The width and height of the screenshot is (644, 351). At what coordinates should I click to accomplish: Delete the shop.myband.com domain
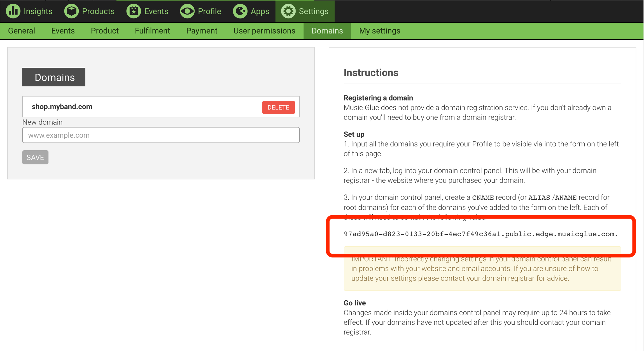tap(278, 107)
